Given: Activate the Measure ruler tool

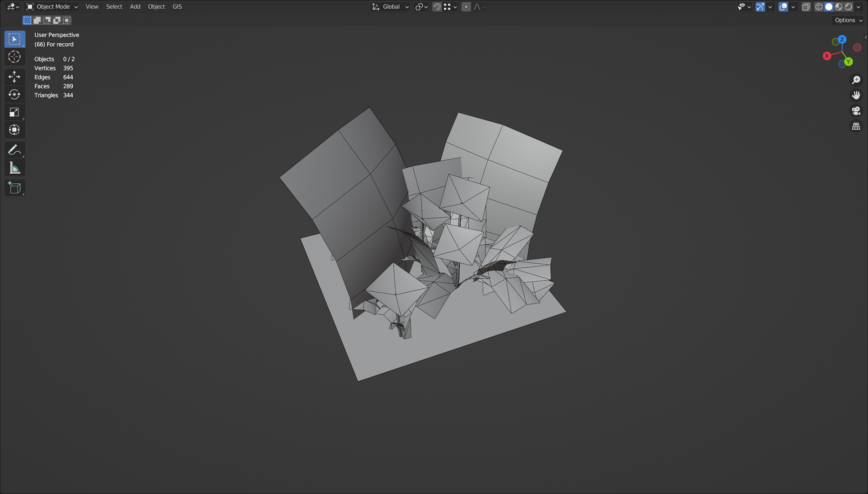Looking at the screenshot, I should [x=14, y=168].
